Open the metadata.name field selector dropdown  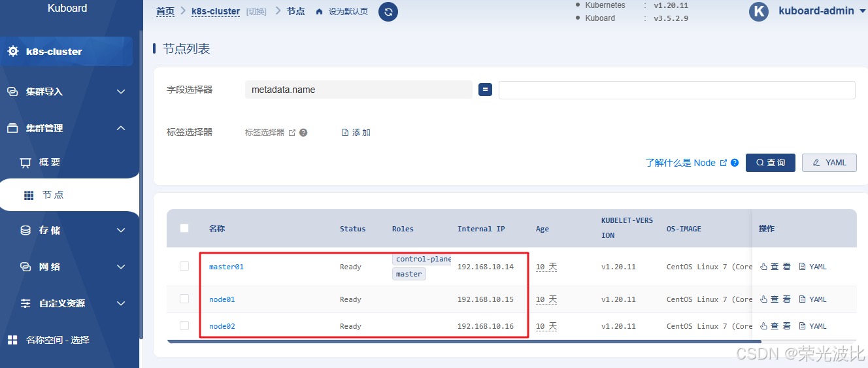[x=359, y=90]
